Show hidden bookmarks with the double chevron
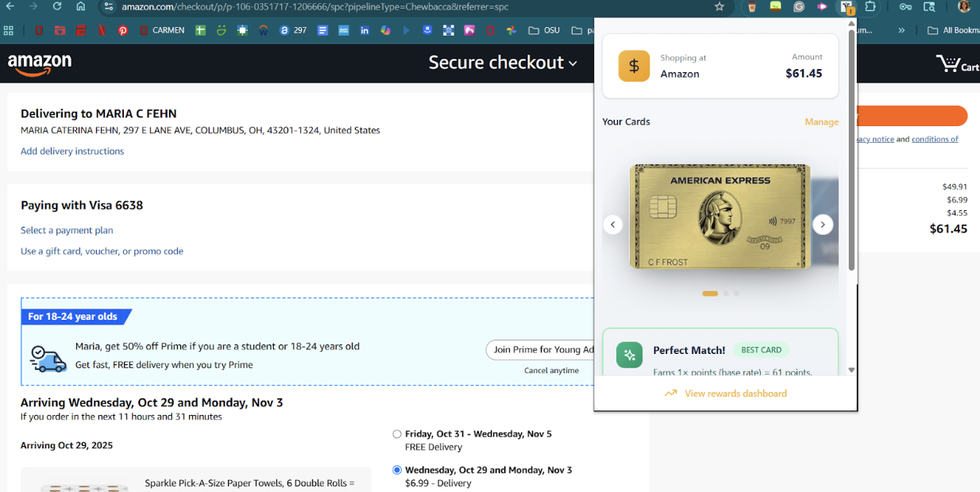980x492 pixels. click(x=901, y=30)
